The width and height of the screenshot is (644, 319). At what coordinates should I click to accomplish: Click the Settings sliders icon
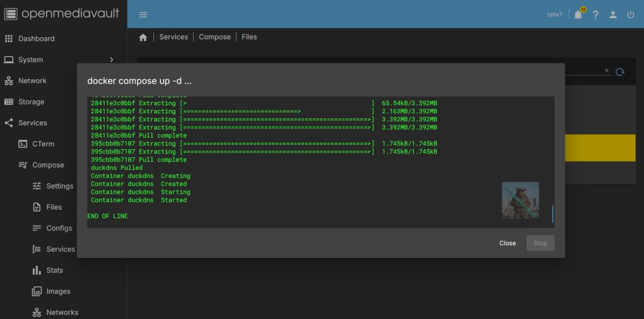click(37, 186)
